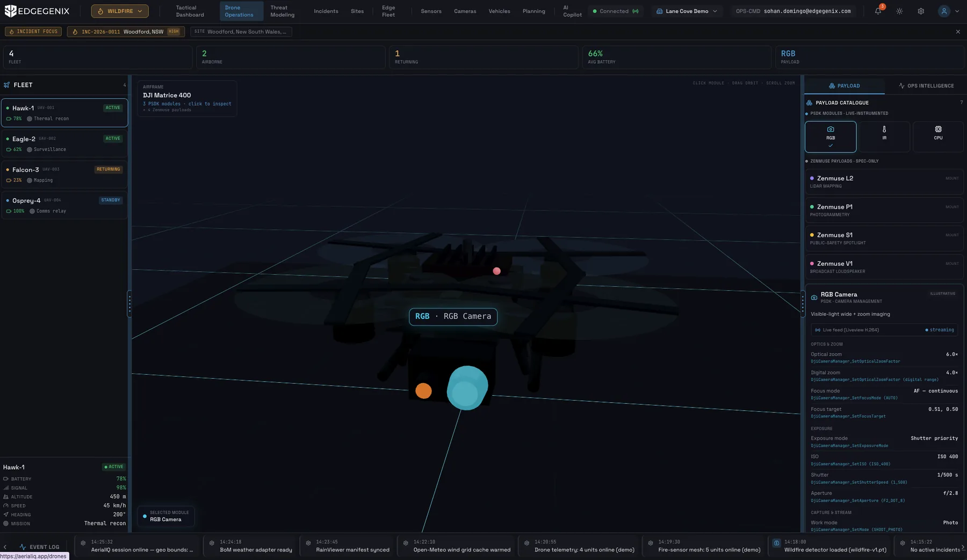Open the Lane Cove Demo site selector
This screenshot has height=560, width=967.
(687, 11)
